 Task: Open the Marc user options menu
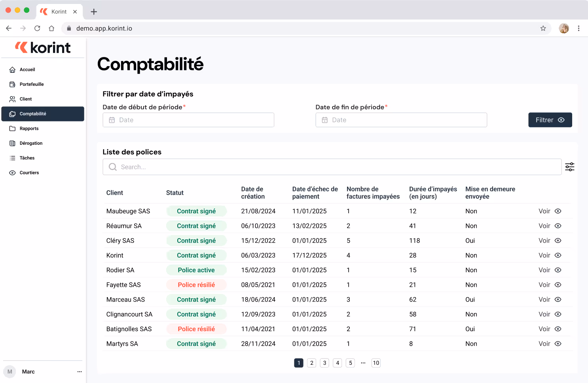(x=80, y=372)
